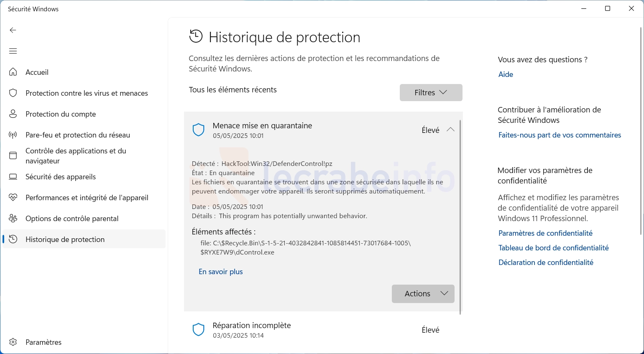The height and width of the screenshot is (354, 644).
Task: Open the Aide link
Action: tap(506, 74)
